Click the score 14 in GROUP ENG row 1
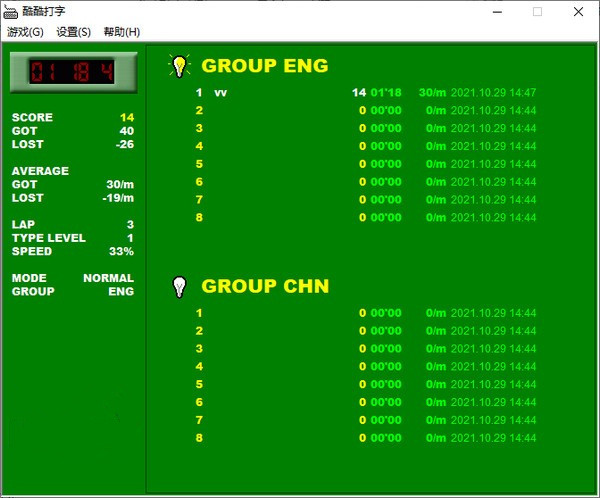 (x=359, y=93)
